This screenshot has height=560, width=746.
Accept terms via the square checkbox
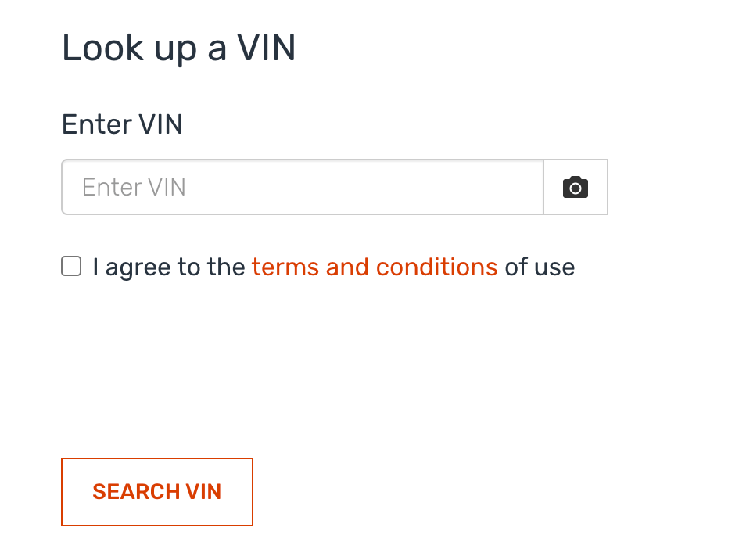[71, 266]
